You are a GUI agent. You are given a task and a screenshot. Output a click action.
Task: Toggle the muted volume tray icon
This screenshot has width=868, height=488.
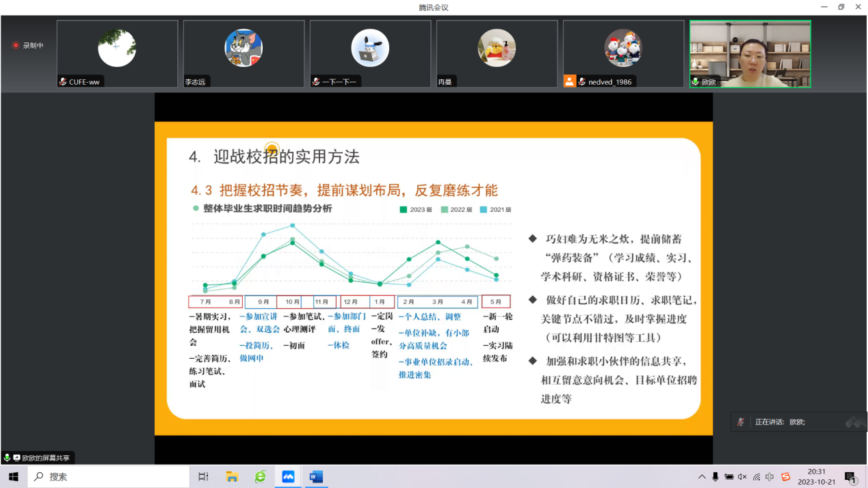[x=743, y=476]
